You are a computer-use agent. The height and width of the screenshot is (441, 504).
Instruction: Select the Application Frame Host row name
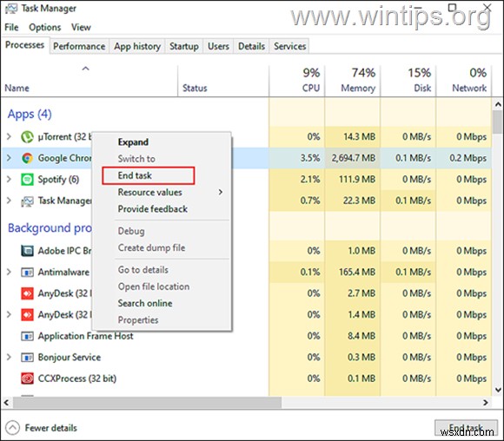tap(85, 336)
